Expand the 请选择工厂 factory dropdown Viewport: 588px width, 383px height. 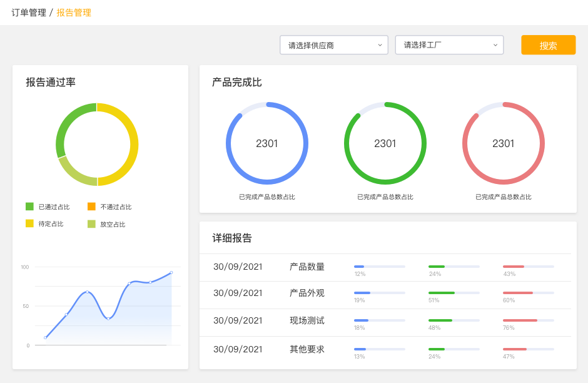pos(449,45)
